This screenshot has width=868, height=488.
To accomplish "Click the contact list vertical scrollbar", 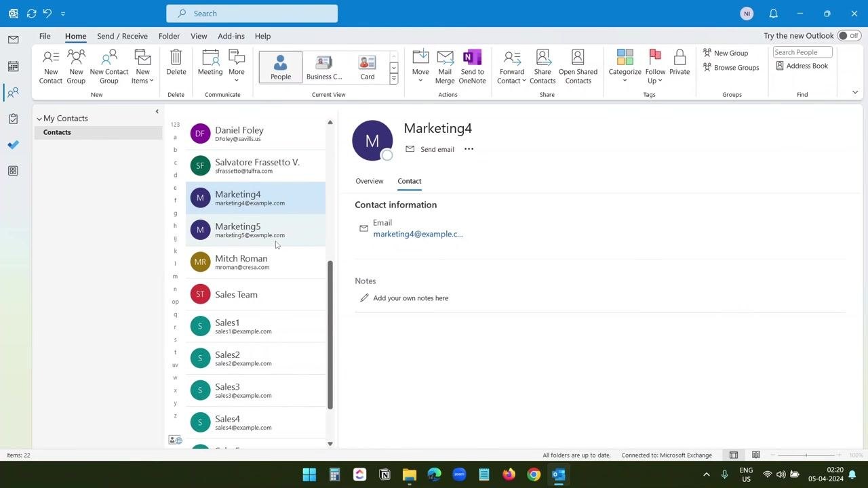I will [330, 335].
